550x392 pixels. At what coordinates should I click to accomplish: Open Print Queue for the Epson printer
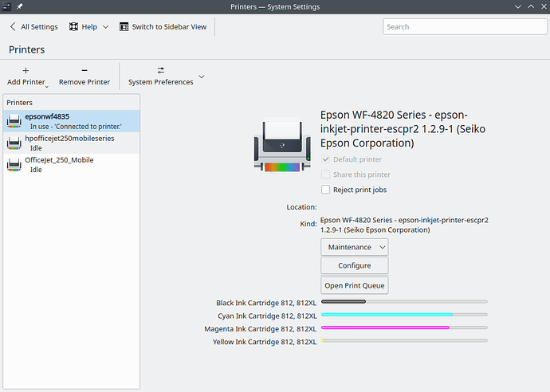coord(354,285)
